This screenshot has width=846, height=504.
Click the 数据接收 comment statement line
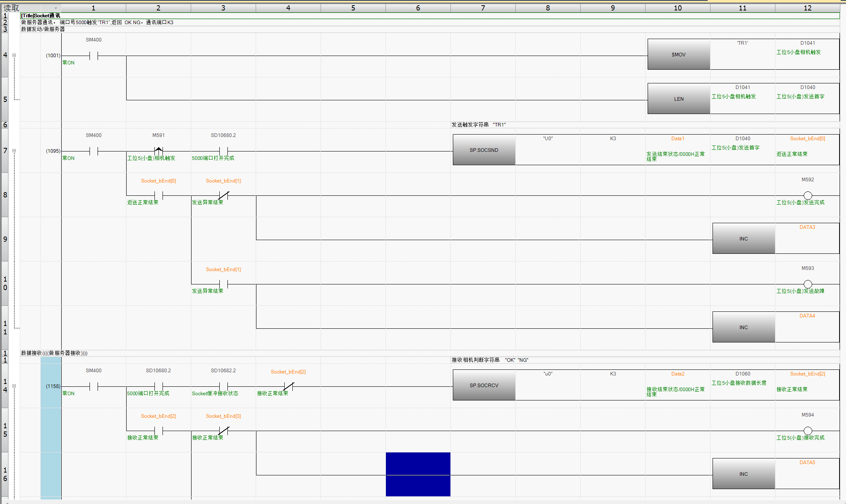click(54, 353)
